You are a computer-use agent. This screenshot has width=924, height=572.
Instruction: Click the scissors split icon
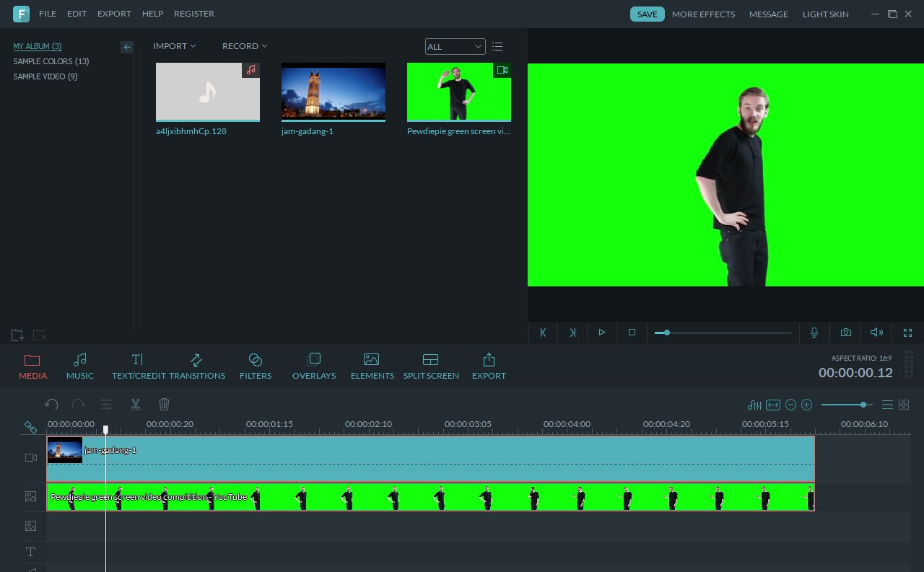coord(135,405)
